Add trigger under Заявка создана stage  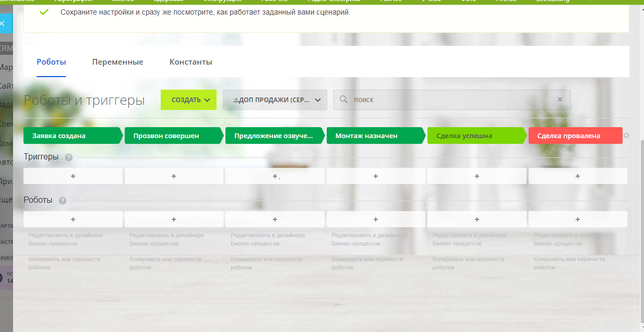coord(73,176)
